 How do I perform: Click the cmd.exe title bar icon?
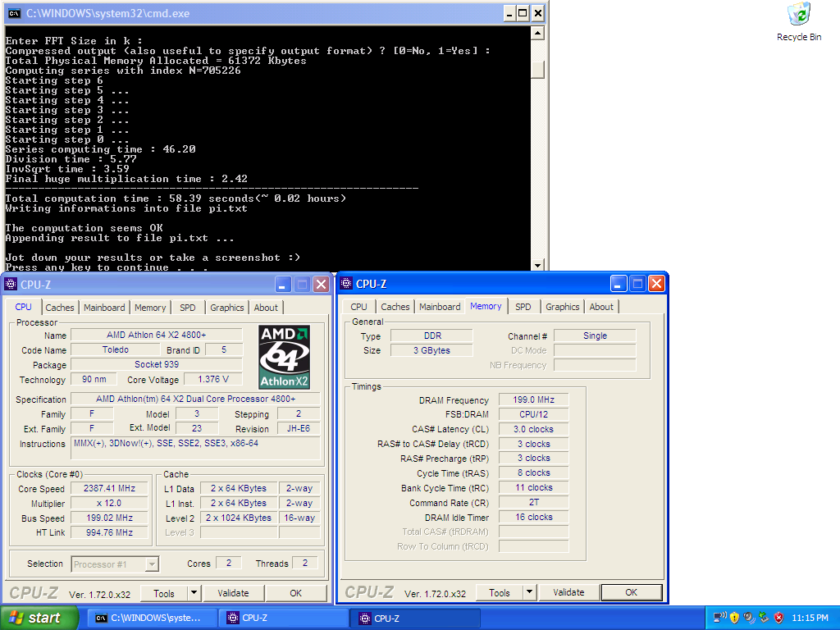coord(15,13)
